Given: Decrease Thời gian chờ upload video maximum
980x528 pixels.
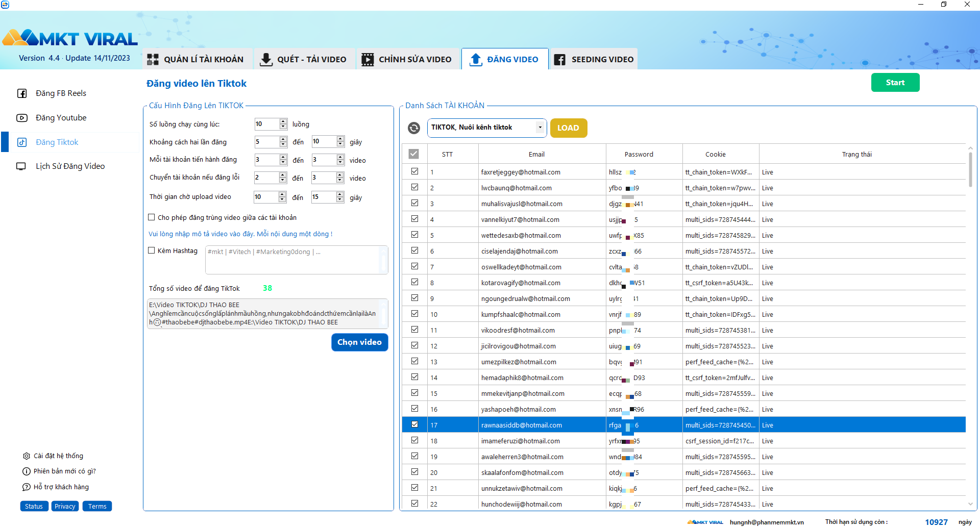Looking at the screenshot, I should tap(340, 200).
